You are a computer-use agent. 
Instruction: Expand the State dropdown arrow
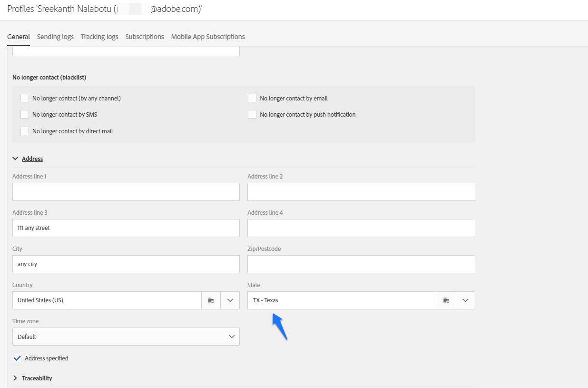click(465, 300)
